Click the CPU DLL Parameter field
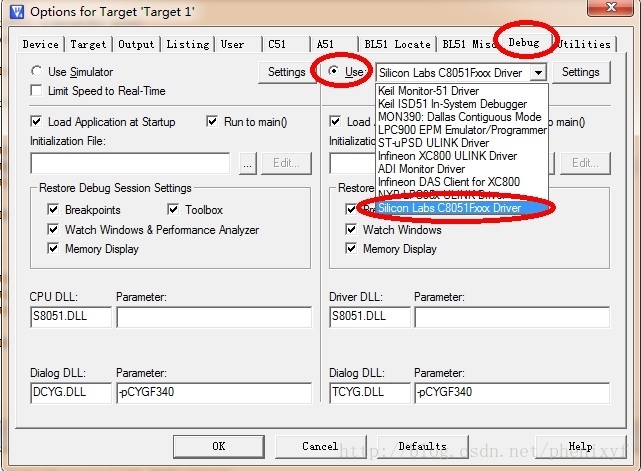The height and width of the screenshot is (471, 641). (x=214, y=317)
